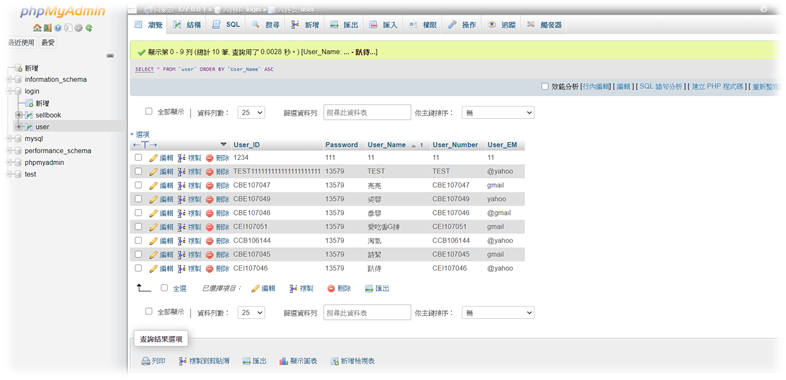Image resolution: width=786 pixels, height=380 pixels.
Task: Click the log out door icon
Action: [x=47, y=29]
